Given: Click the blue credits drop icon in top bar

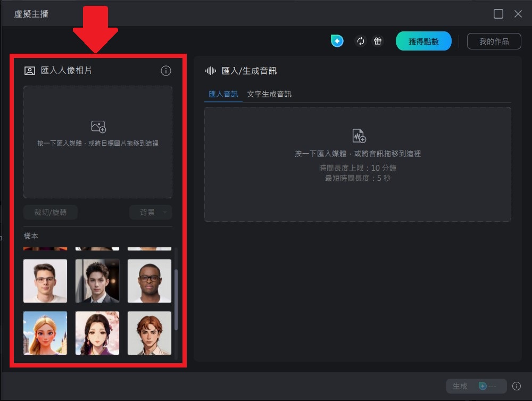Looking at the screenshot, I should point(337,41).
